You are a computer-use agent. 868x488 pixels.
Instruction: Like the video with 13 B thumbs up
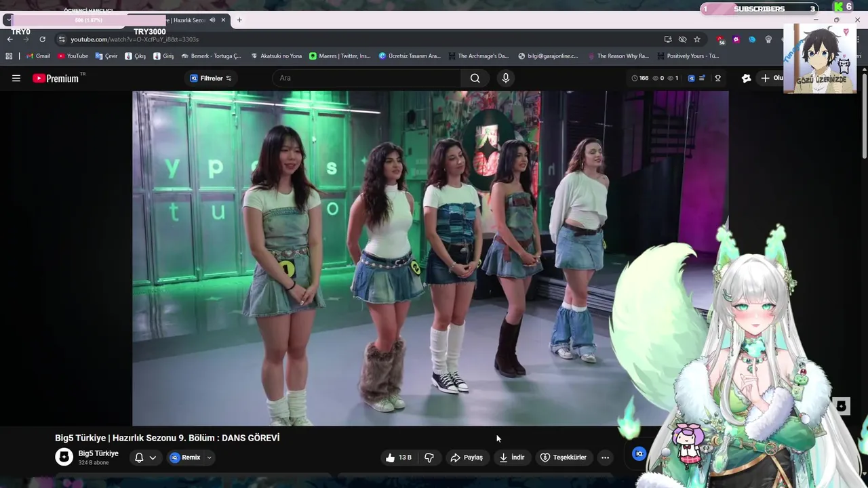pyautogui.click(x=398, y=457)
